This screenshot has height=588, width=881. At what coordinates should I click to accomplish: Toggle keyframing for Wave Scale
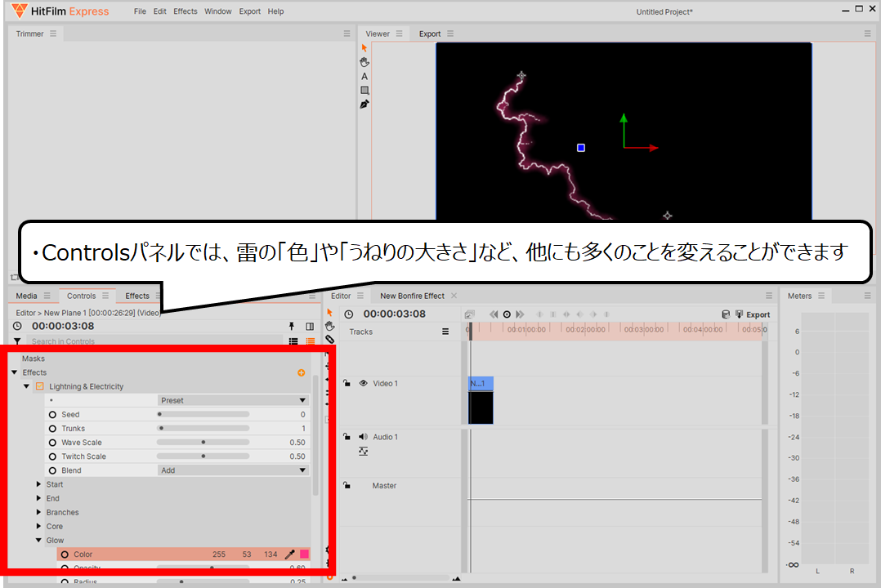coord(53,443)
